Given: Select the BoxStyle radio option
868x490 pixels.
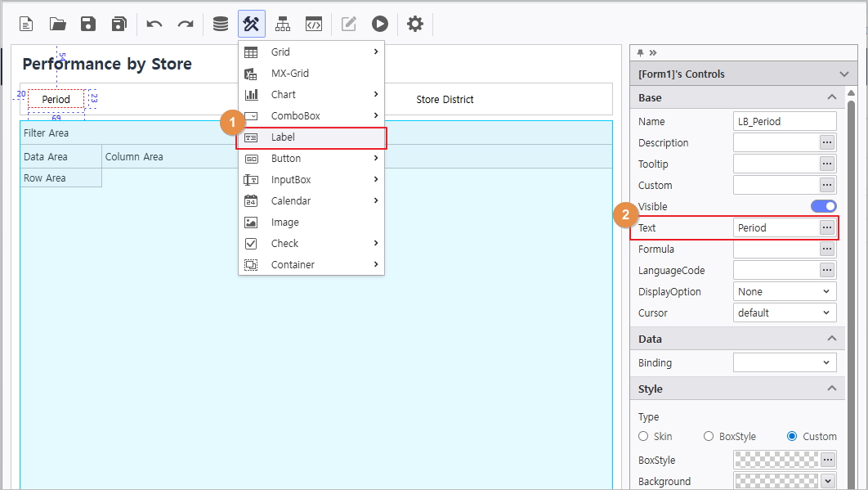Looking at the screenshot, I should pos(709,437).
